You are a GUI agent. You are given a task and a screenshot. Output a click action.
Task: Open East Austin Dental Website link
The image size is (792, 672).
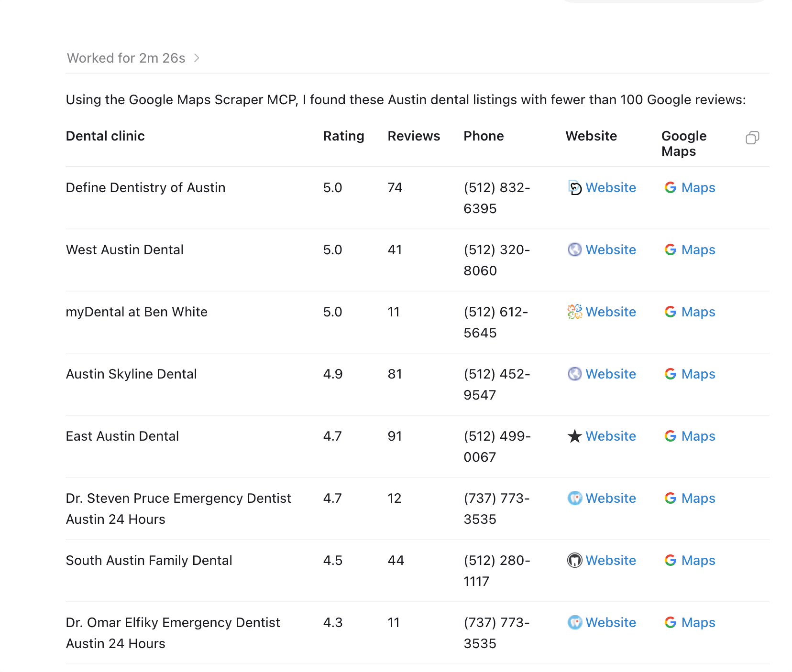[x=611, y=436]
